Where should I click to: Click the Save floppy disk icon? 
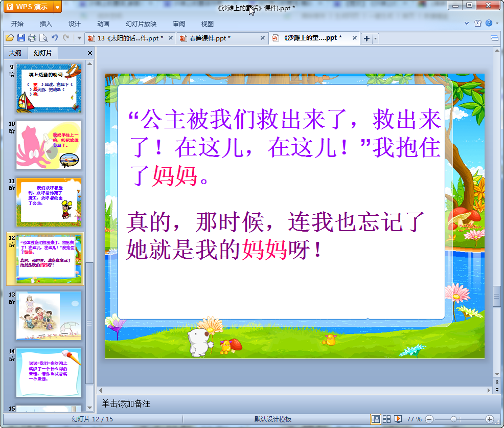pos(21,38)
